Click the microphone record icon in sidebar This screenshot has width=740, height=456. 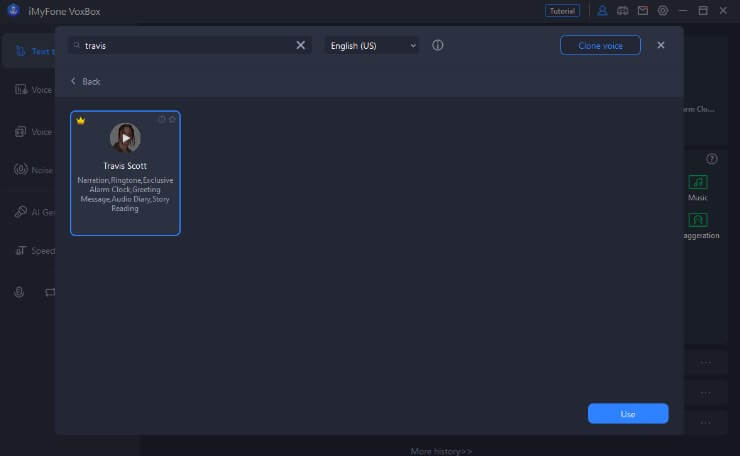pyautogui.click(x=19, y=292)
